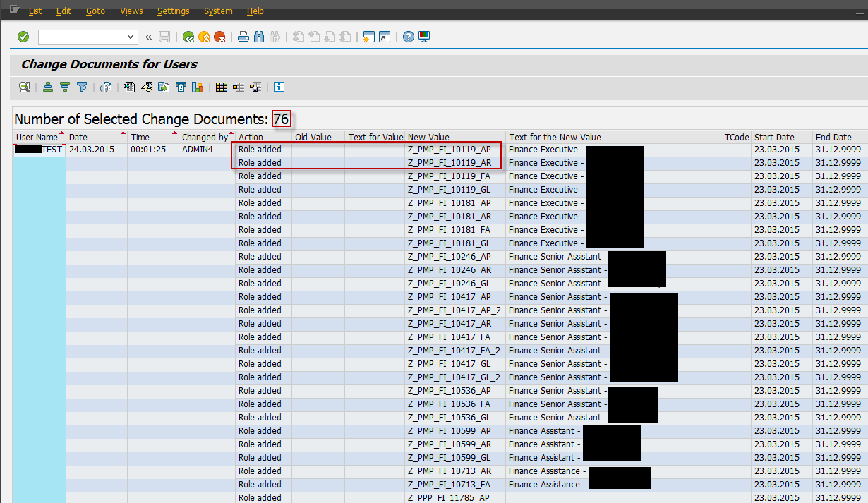Click the information icon on the application toolbar
The image size is (868, 503).
point(278,87)
